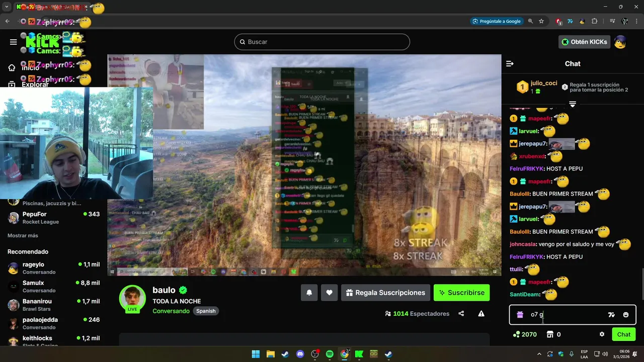The image size is (644, 362).
Task: Go back with the browser back arrow
Action: [x=7, y=21]
